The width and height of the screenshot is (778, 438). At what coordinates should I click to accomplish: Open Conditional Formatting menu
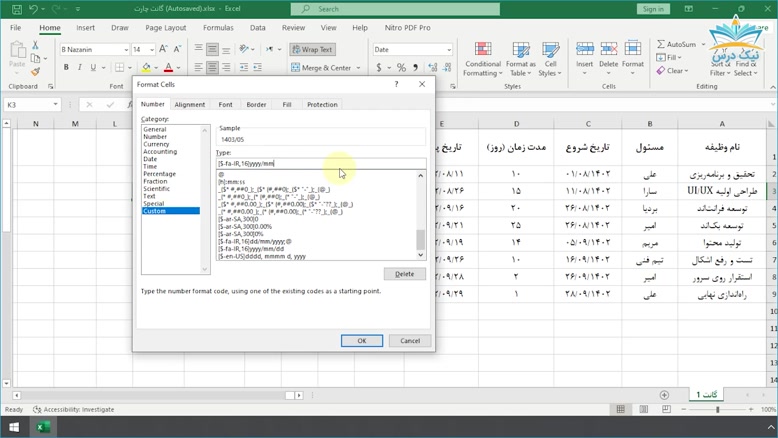click(x=483, y=60)
